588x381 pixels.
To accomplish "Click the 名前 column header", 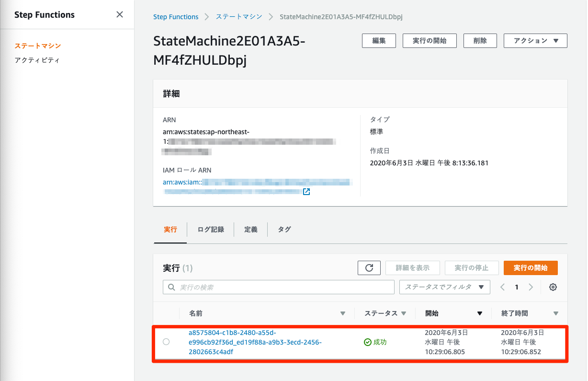I will [196, 313].
